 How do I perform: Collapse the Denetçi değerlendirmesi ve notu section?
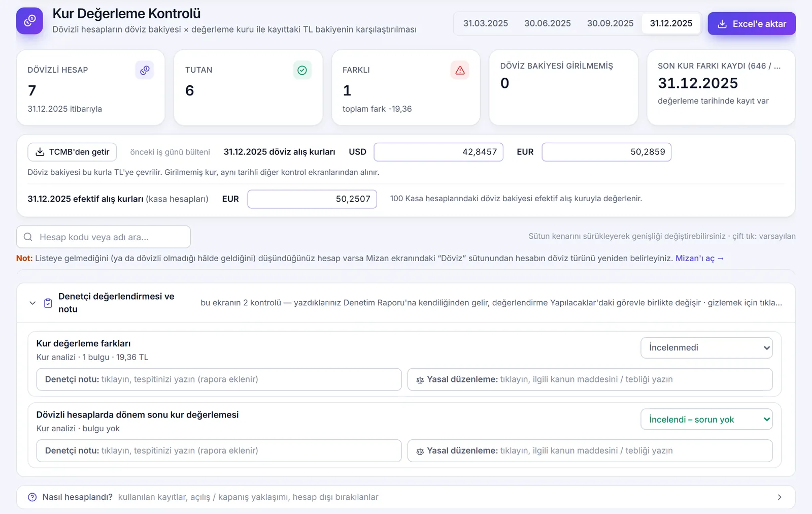click(32, 303)
